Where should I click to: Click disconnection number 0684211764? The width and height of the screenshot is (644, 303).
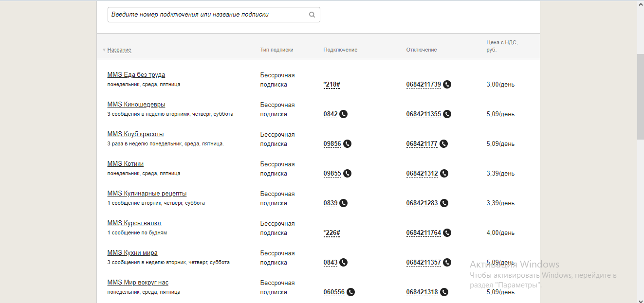coord(423,233)
